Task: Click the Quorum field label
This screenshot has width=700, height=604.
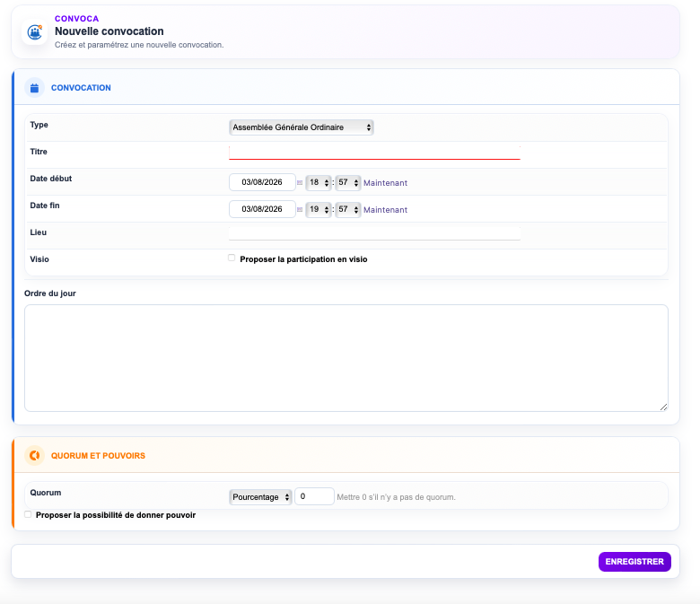Action: point(46,493)
